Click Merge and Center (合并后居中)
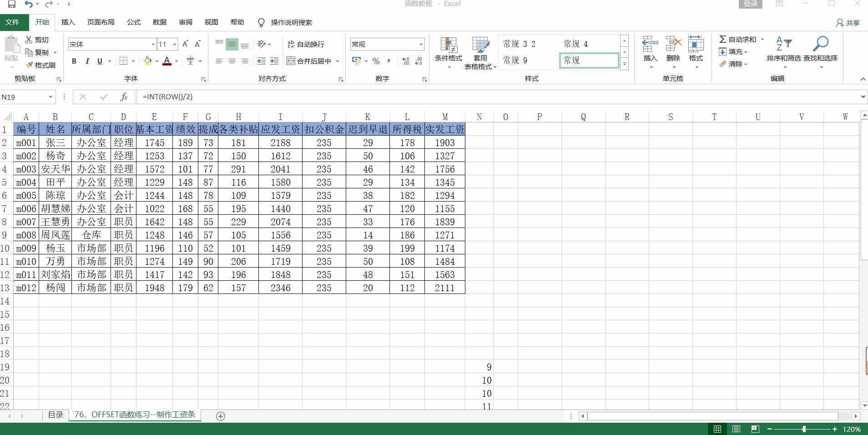 pyautogui.click(x=309, y=61)
